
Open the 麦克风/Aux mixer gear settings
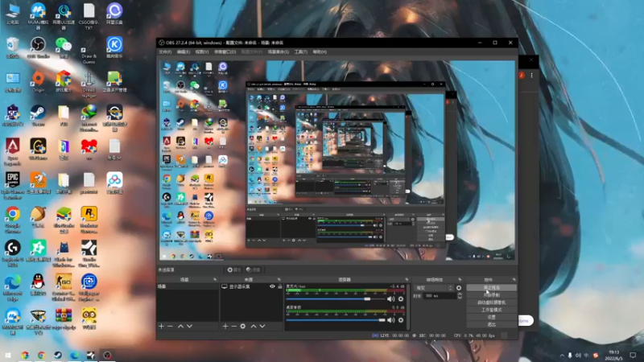click(x=401, y=298)
